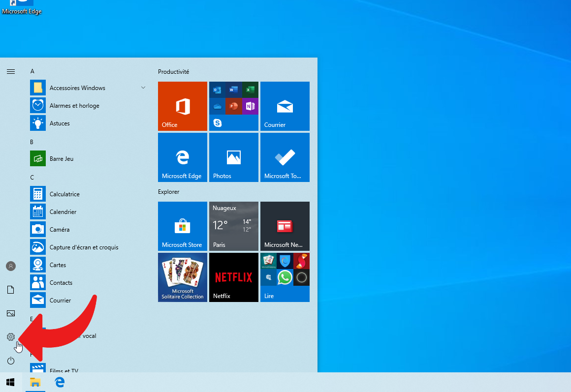
Task: Open the Astuces lightbulb app
Action: point(88,123)
